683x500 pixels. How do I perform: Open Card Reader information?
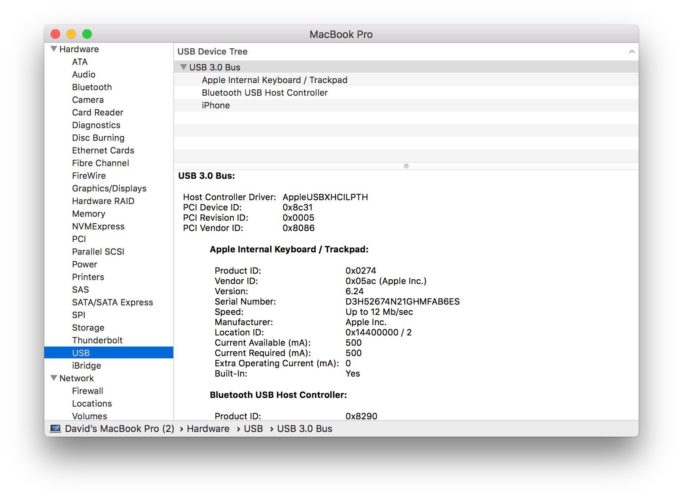click(98, 112)
